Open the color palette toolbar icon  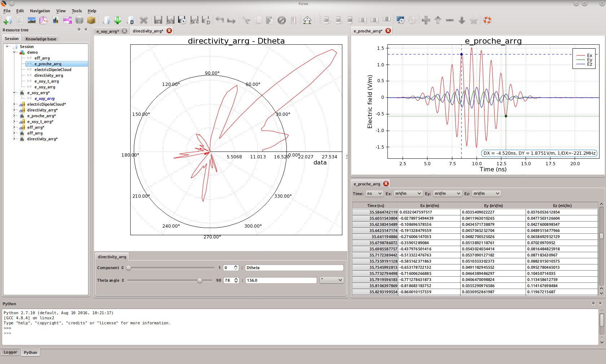click(67, 21)
